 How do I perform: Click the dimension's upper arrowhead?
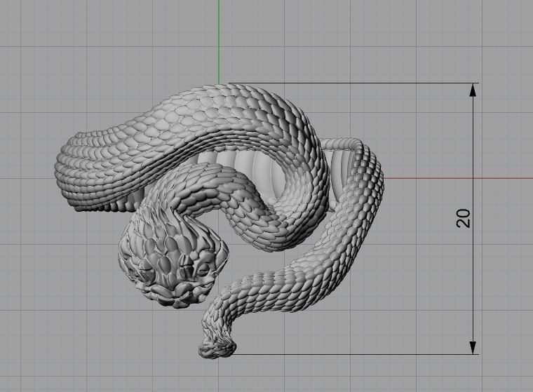point(473,90)
